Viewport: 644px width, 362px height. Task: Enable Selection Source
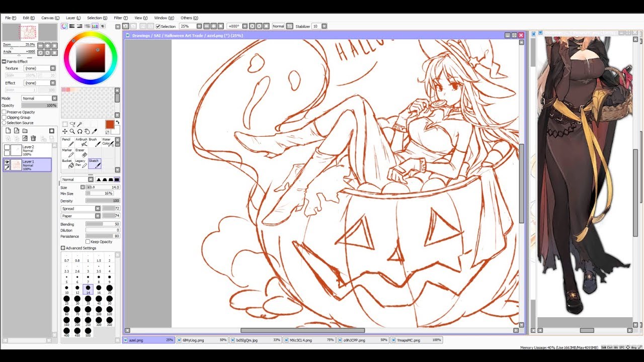(x=4, y=123)
